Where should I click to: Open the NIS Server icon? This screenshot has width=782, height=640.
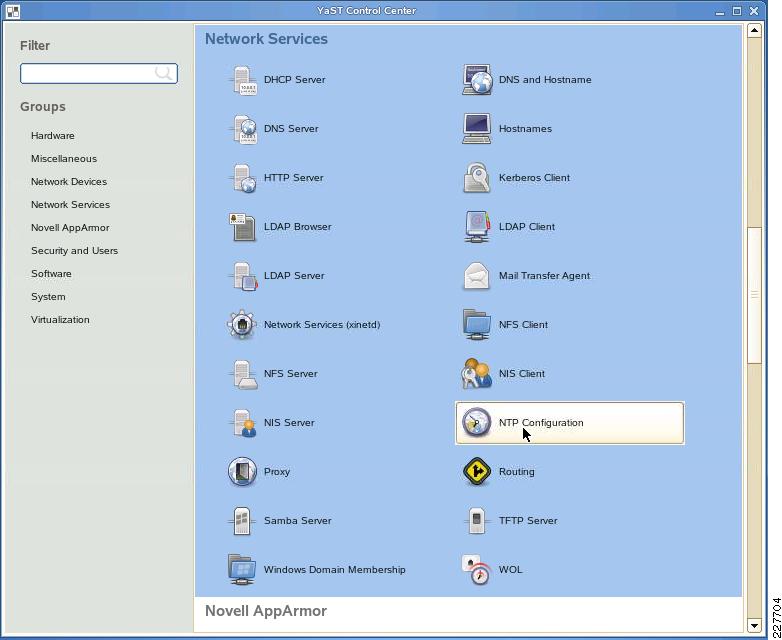tap(242, 423)
